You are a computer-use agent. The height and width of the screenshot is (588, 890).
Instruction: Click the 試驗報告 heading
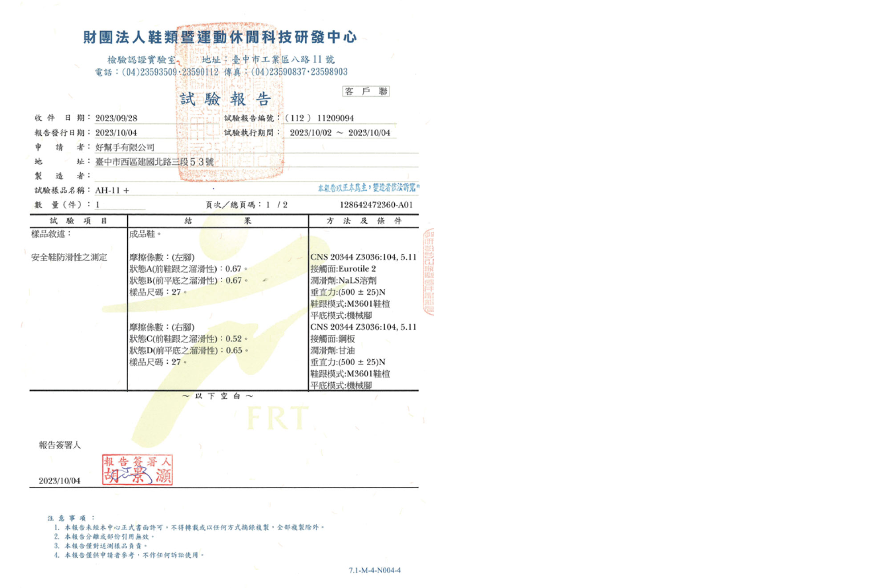225,99
